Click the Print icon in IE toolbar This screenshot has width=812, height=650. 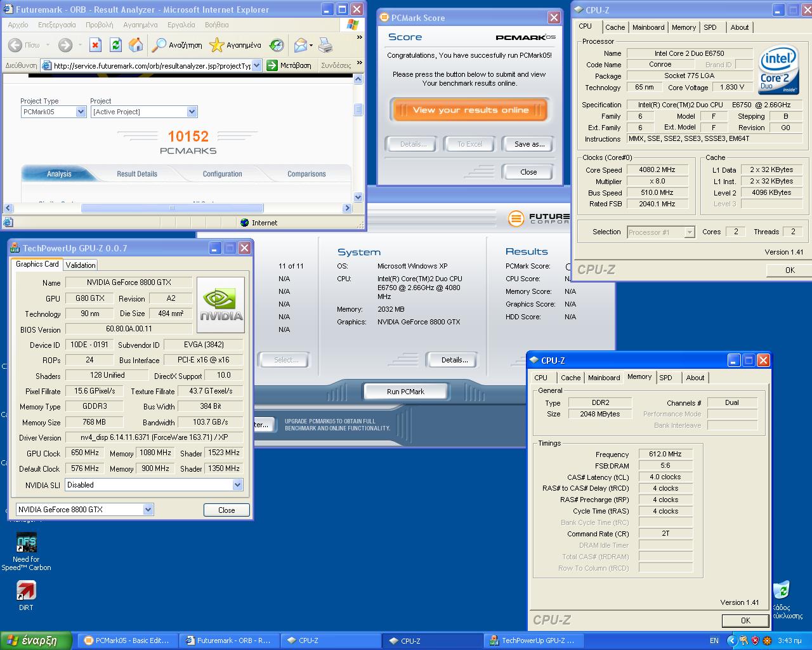coord(325,45)
